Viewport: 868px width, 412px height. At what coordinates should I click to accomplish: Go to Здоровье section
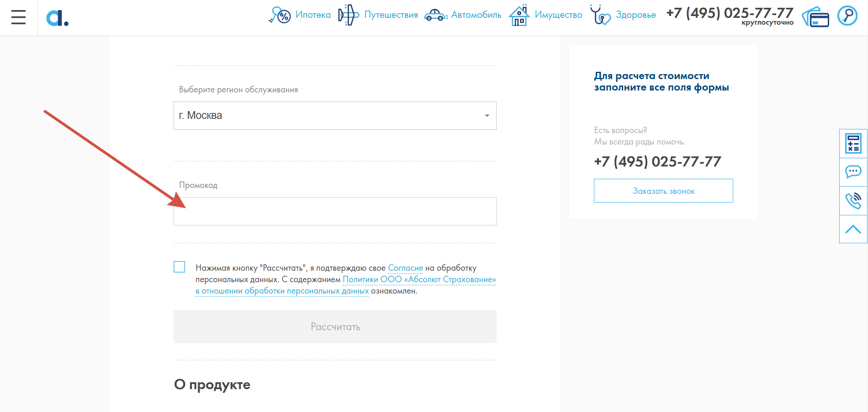click(636, 15)
